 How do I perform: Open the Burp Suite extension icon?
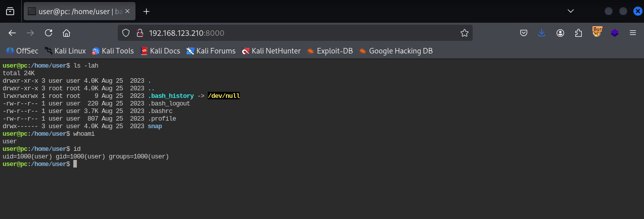597,32
